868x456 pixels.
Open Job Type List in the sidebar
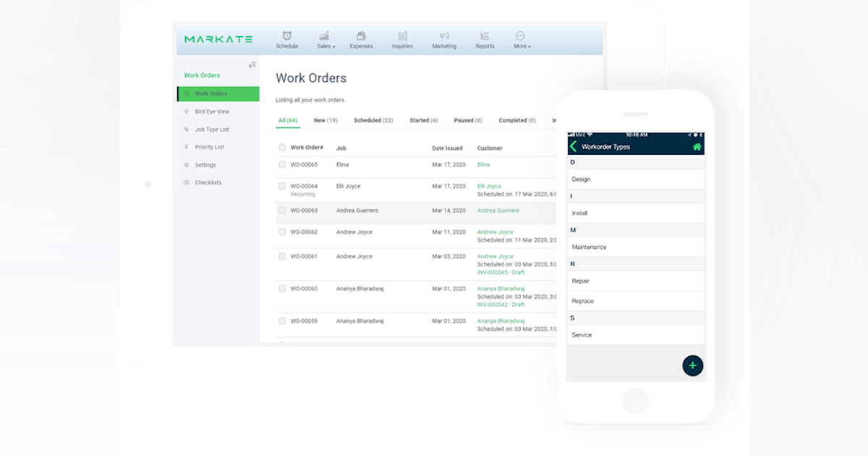coord(211,130)
